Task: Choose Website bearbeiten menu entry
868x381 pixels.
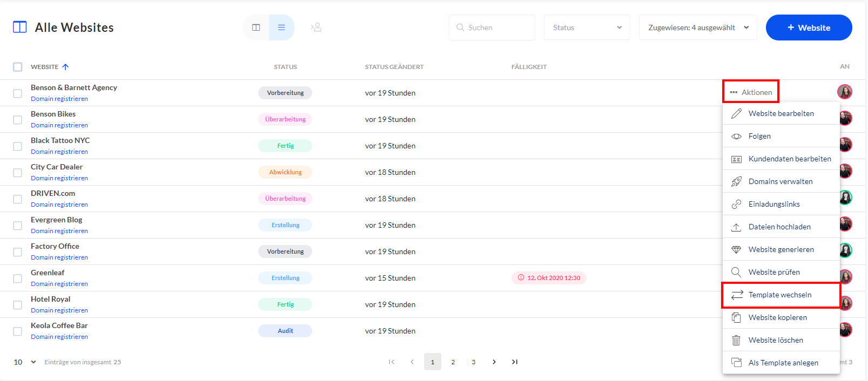Action: coord(781,113)
